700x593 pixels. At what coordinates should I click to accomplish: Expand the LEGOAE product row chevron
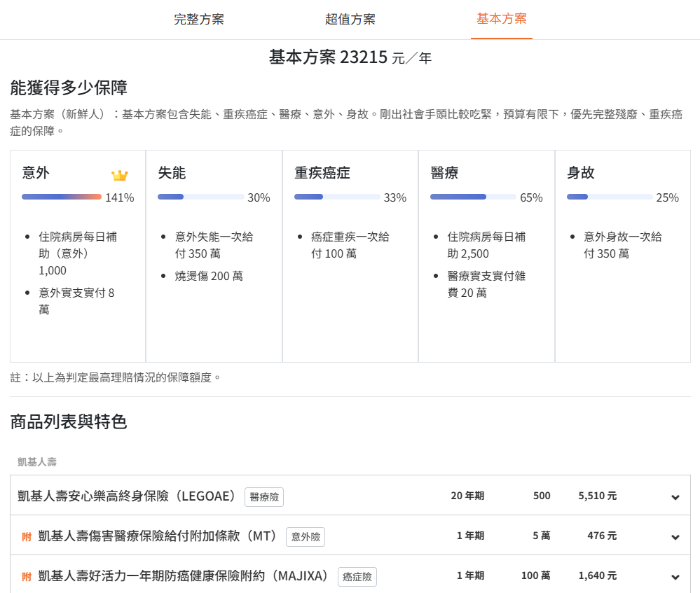(x=675, y=497)
